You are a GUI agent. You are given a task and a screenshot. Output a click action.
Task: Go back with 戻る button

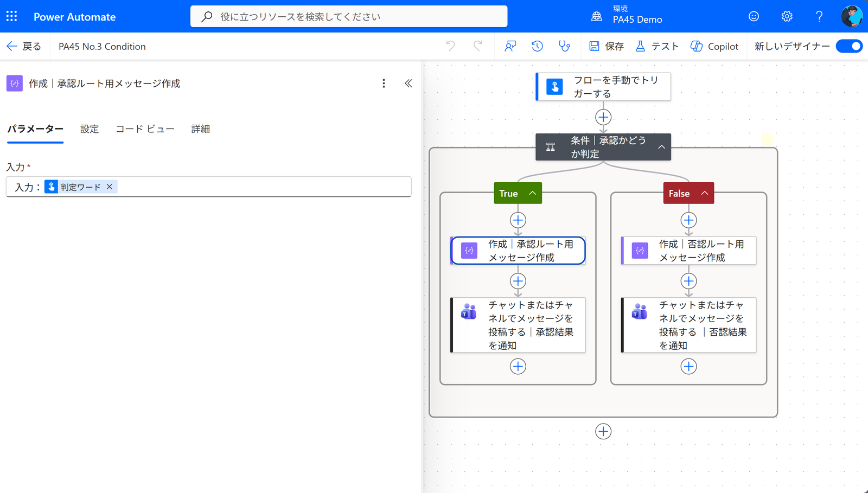pos(24,46)
